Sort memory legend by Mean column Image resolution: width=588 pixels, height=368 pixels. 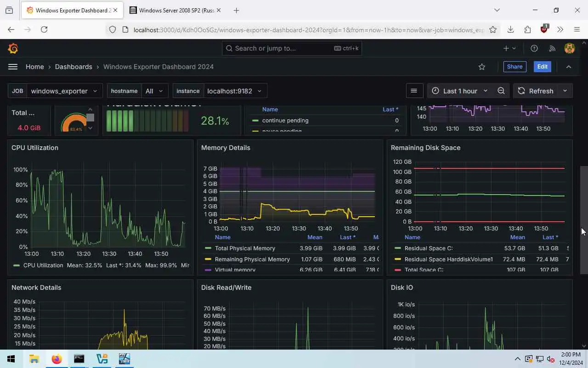[315, 237]
